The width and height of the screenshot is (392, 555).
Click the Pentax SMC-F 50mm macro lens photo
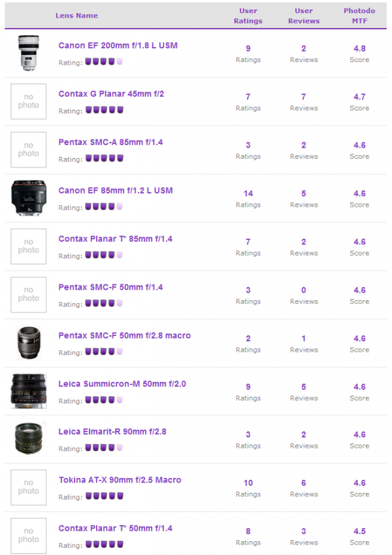tap(29, 343)
